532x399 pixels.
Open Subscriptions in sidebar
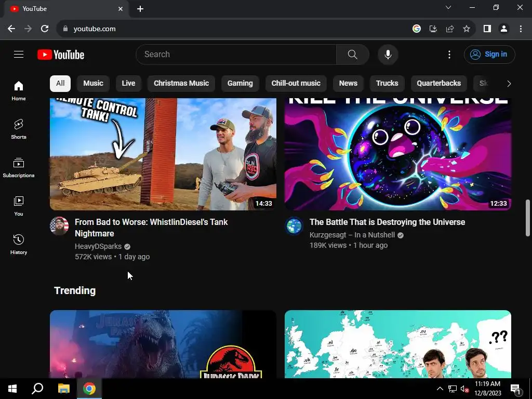tap(19, 168)
